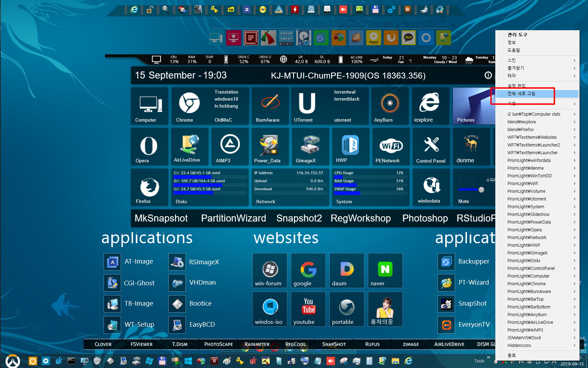The image size is (588, 368).
Task: Launch the iexplore tile
Action: [x=430, y=106]
